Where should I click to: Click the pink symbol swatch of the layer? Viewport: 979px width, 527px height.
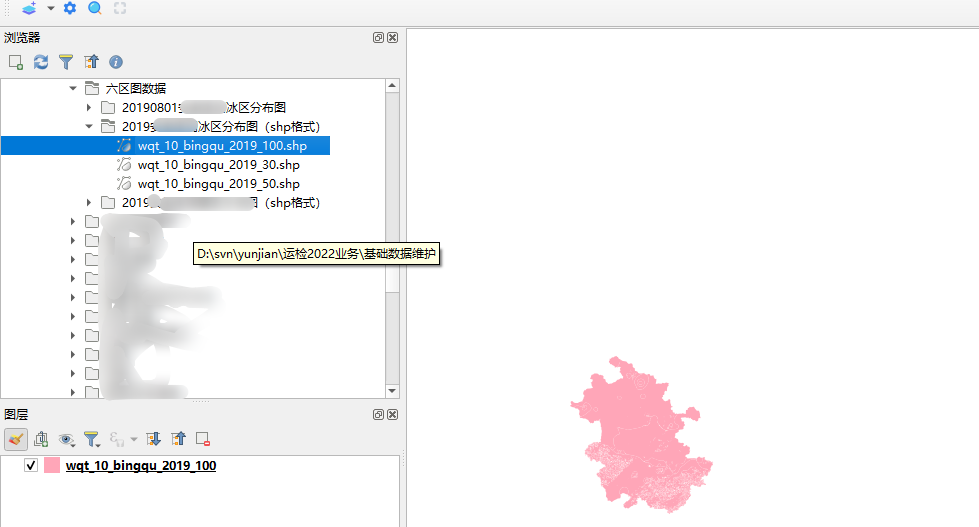(x=52, y=465)
